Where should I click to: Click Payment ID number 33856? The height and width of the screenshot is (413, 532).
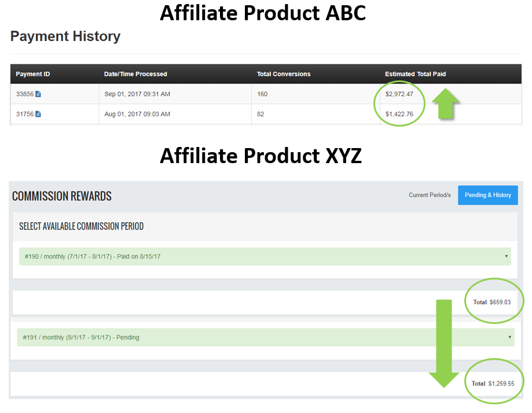[x=24, y=94]
